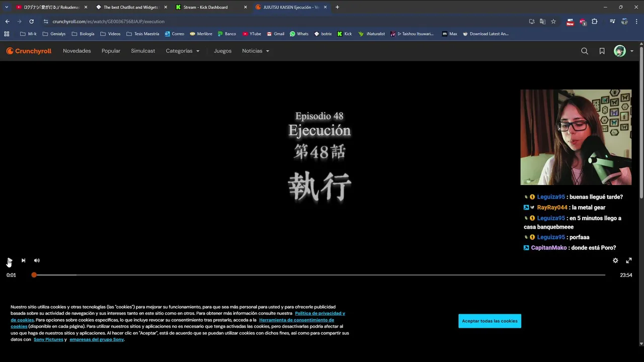The width and height of the screenshot is (644, 362).
Task: Open the Taishou Itsuwari bookmark
Action: pyautogui.click(x=412, y=34)
